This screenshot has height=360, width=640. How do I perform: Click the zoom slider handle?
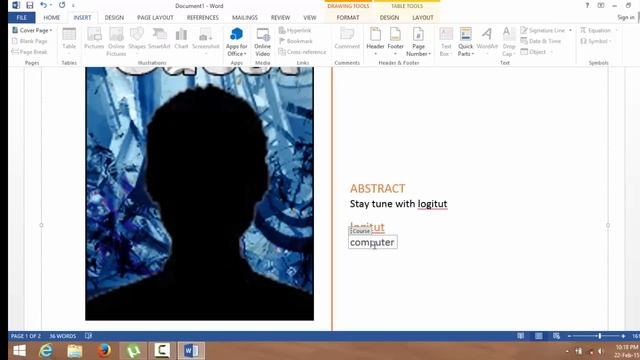tap(600, 336)
